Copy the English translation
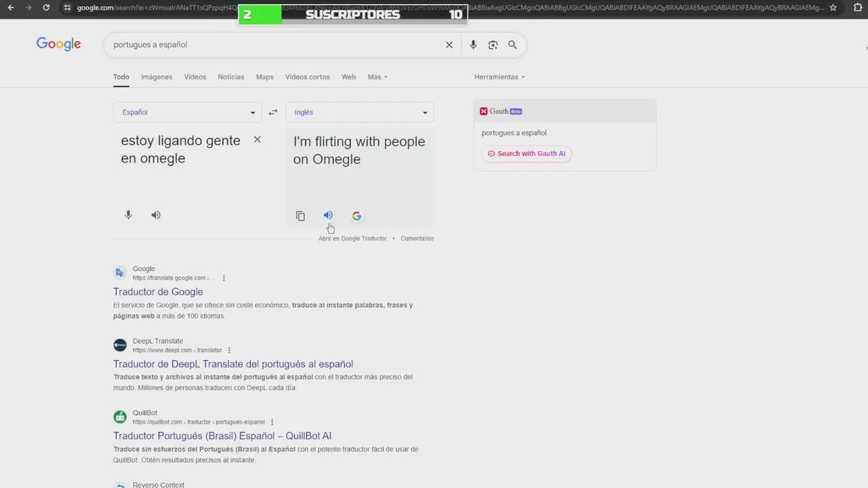Image resolution: width=868 pixels, height=488 pixels. (x=300, y=216)
